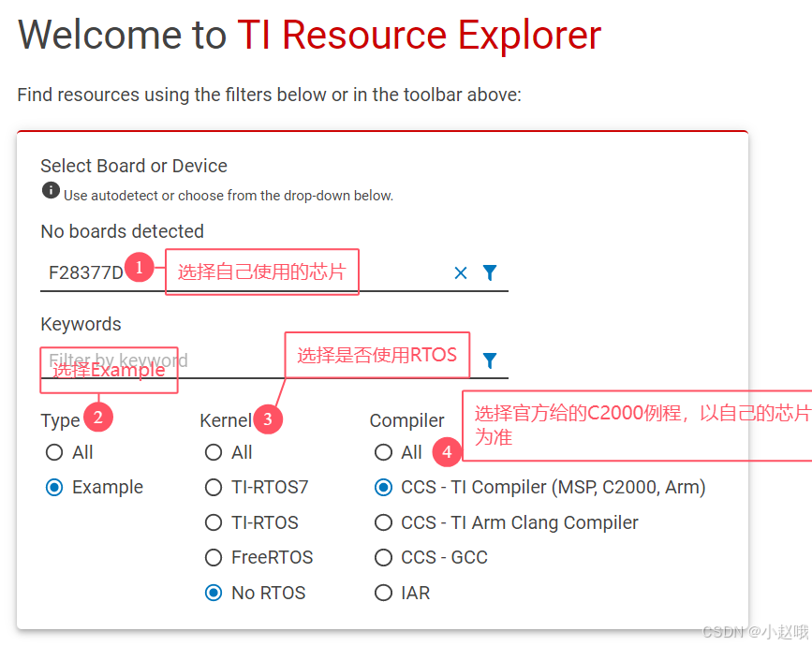The width and height of the screenshot is (812, 646).
Task: Choose TI-RTOS kernel option
Action: tap(214, 522)
